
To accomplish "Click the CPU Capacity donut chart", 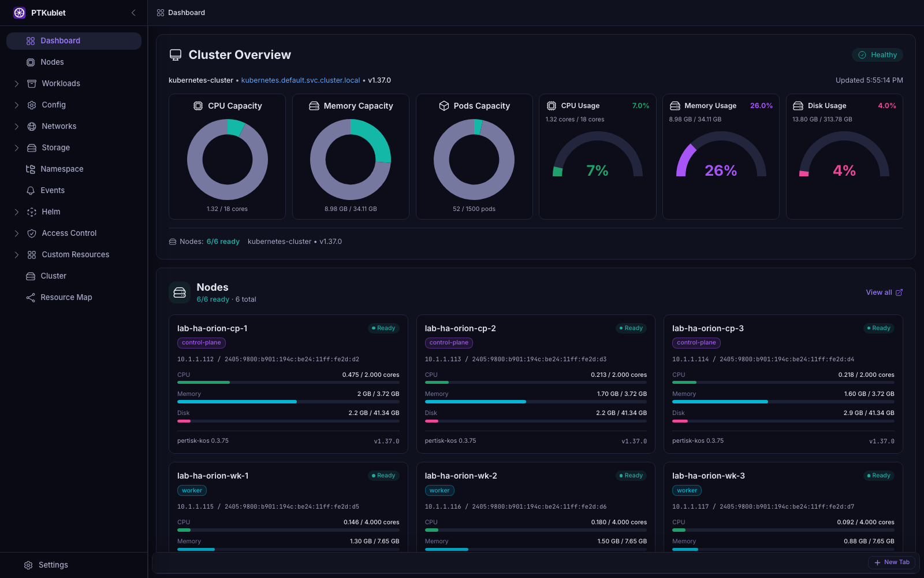I will (x=227, y=160).
